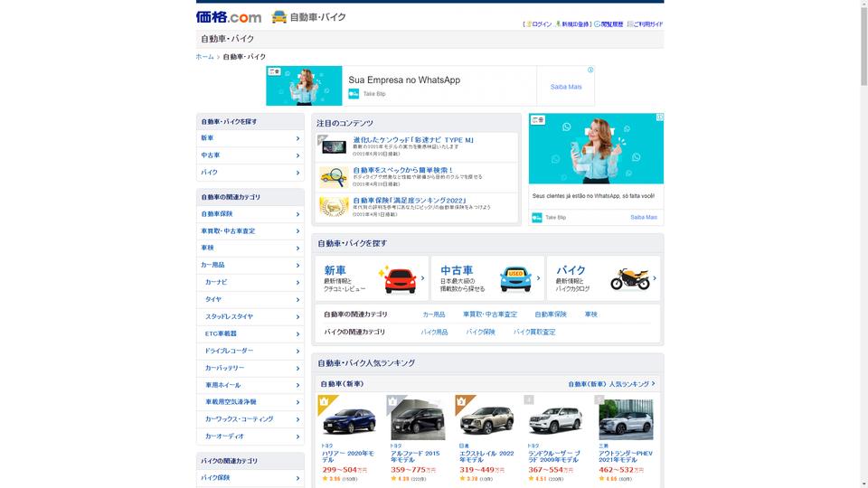868x488 pixels.
Task: Expand the タイヤ sidebar arrow
Action: pyautogui.click(x=297, y=300)
